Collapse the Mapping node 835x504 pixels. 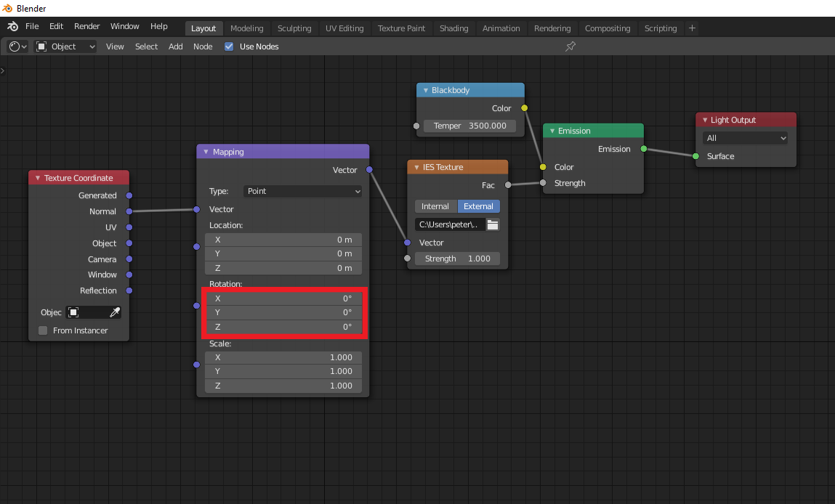(206, 152)
